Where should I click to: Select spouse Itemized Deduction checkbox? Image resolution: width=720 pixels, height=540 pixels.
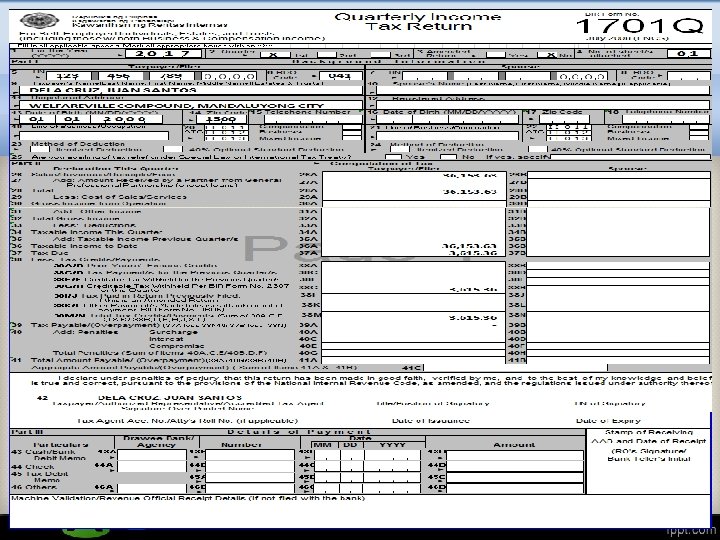tap(399, 149)
